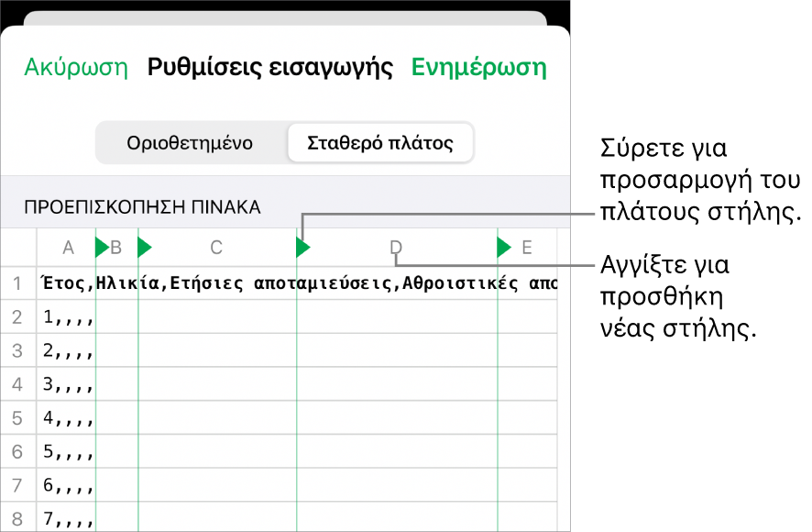
Task: Click the cell with '6,,,,' in row 7
Action: click(x=67, y=485)
